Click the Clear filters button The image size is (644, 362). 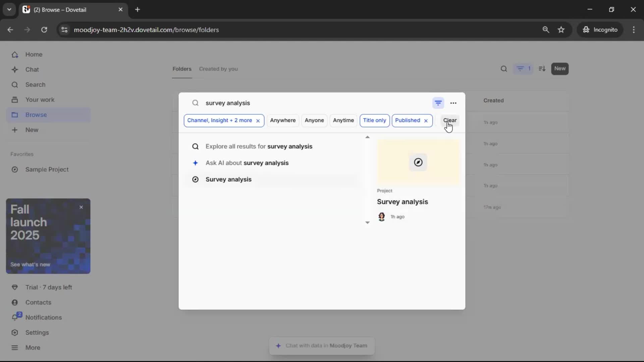[x=450, y=120]
